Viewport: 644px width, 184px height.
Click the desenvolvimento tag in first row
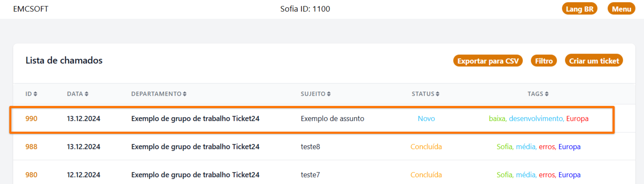tap(536, 119)
